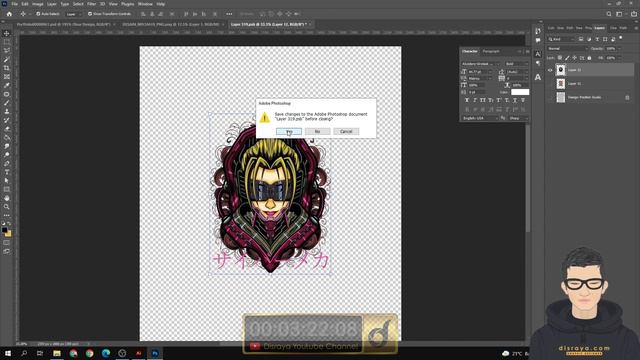Toggle Faux Italic in Character panel
Screen dimensions: 640x360
[x=475, y=100]
